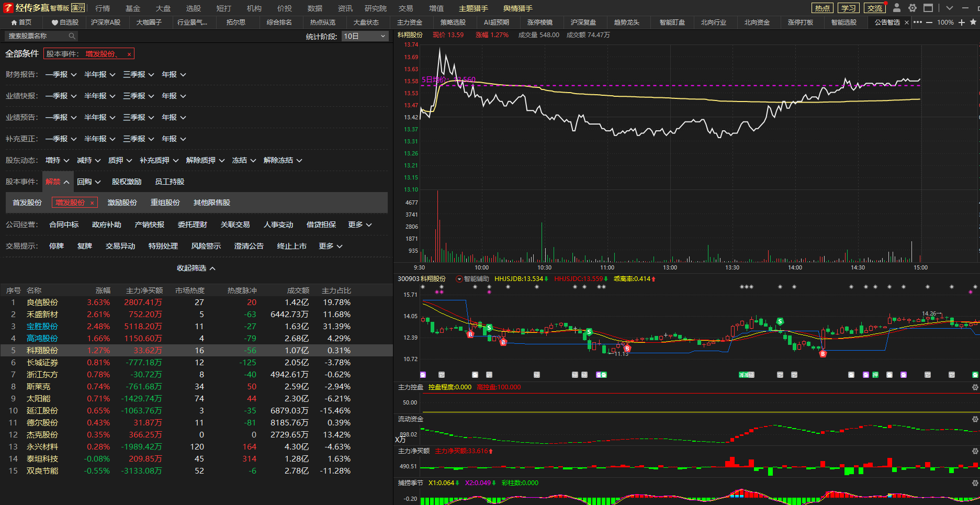This screenshot has width=980, height=505.
Task: Open the 宝胜股份 stock link
Action: (42, 327)
